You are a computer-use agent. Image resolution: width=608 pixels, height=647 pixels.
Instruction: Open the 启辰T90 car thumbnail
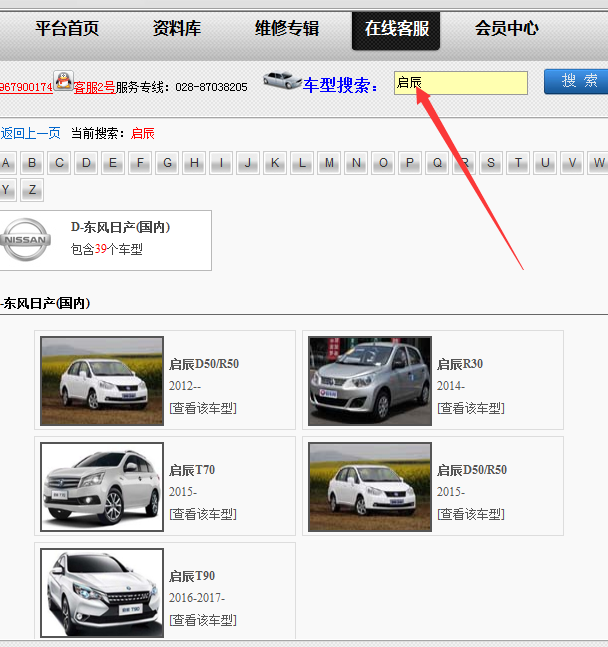point(102,593)
